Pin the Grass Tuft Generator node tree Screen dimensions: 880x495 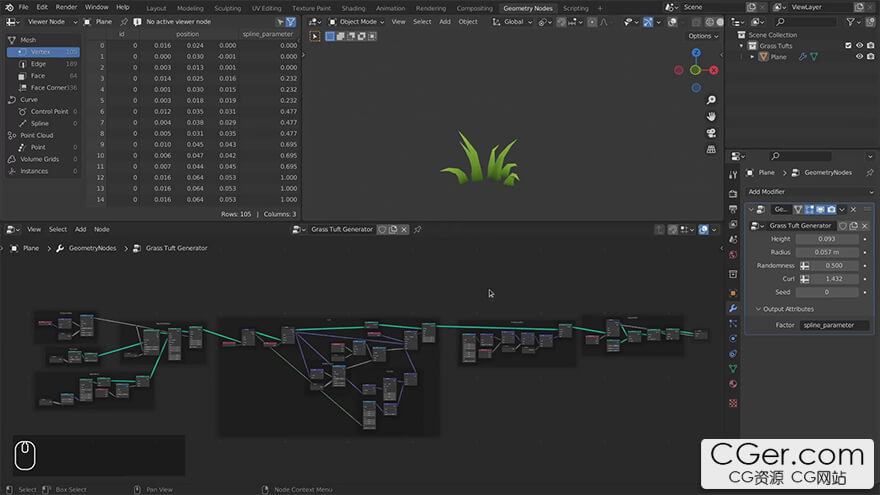pos(418,229)
